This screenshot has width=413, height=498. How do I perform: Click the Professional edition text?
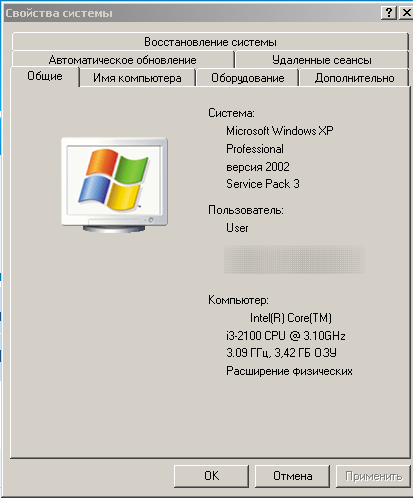(x=255, y=149)
